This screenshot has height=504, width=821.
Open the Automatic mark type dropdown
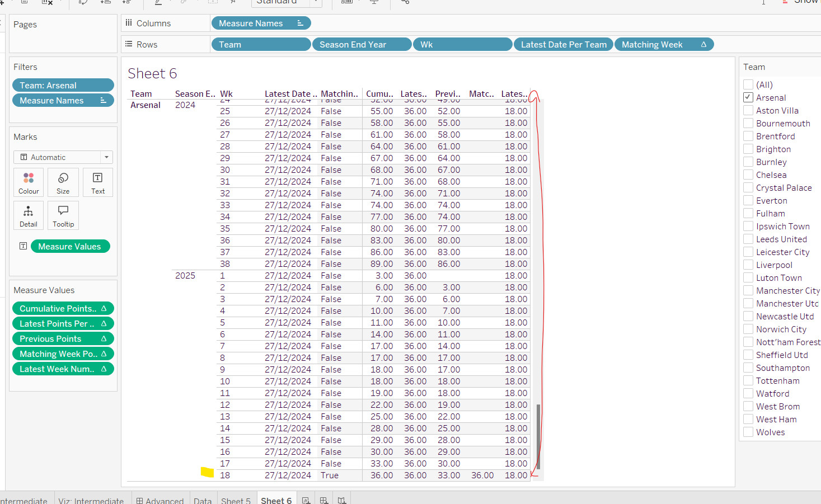click(63, 157)
